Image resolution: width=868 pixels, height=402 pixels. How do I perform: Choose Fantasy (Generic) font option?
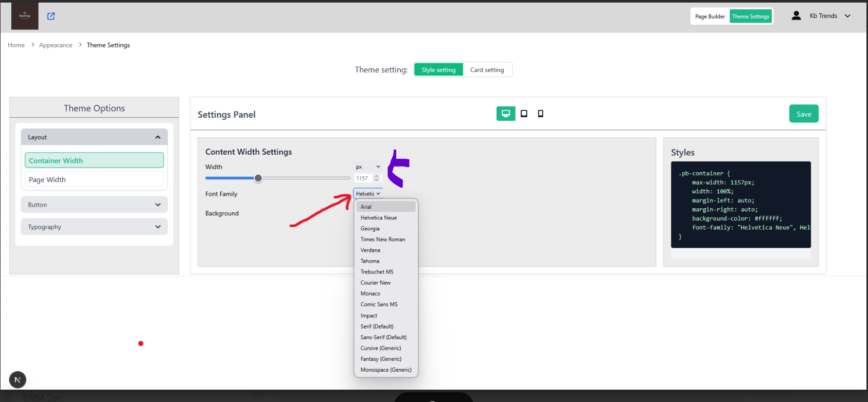(386, 359)
